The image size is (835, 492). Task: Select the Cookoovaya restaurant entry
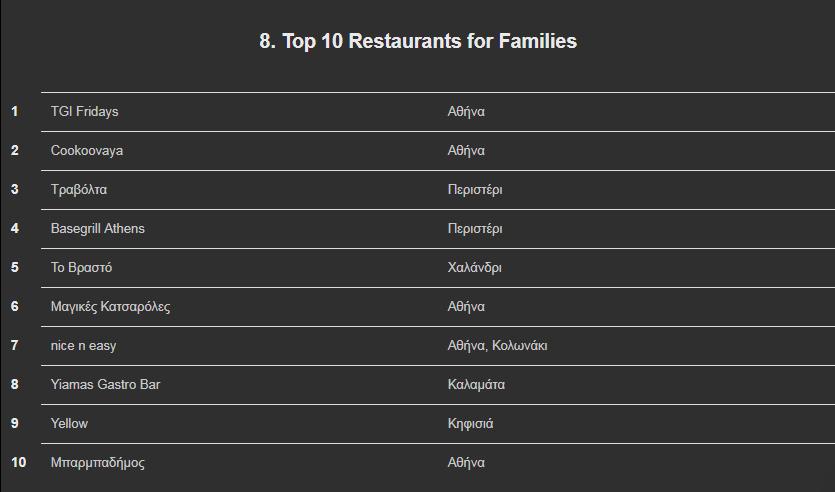tap(87, 151)
